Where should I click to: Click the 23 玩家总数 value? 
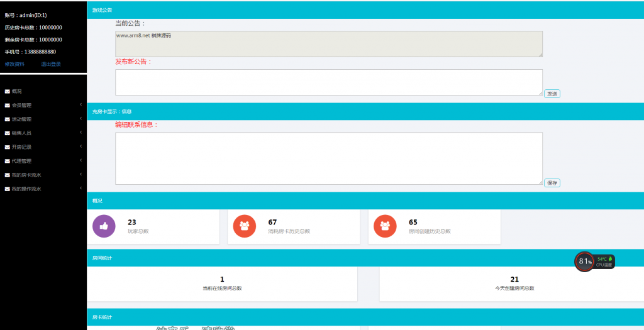point(132,222)
